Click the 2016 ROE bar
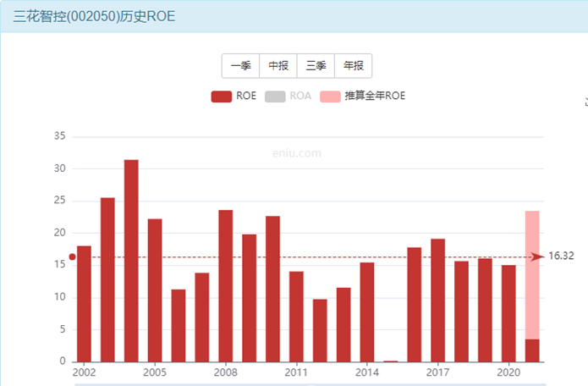The height and width of the screenshot is (386, 588). click(415, 305)
